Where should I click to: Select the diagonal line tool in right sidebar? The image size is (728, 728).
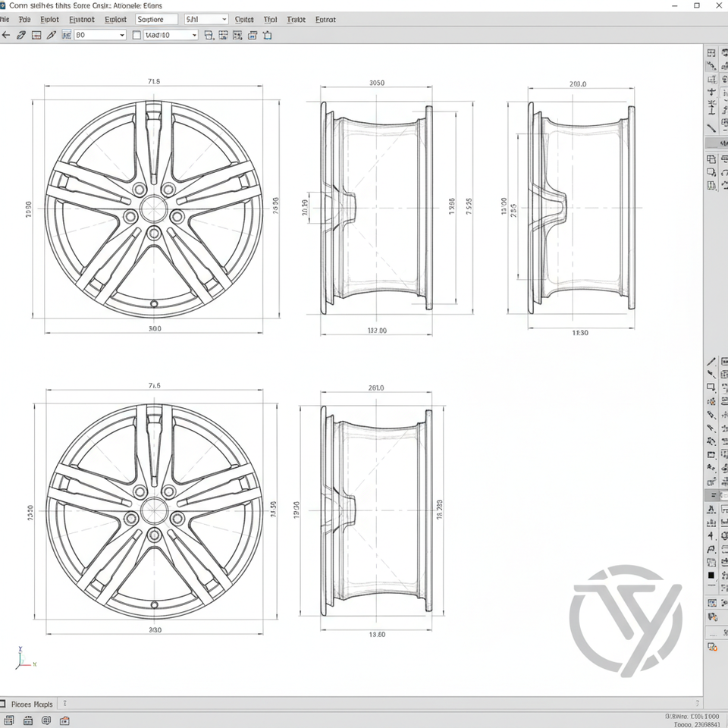pos(711,128)
